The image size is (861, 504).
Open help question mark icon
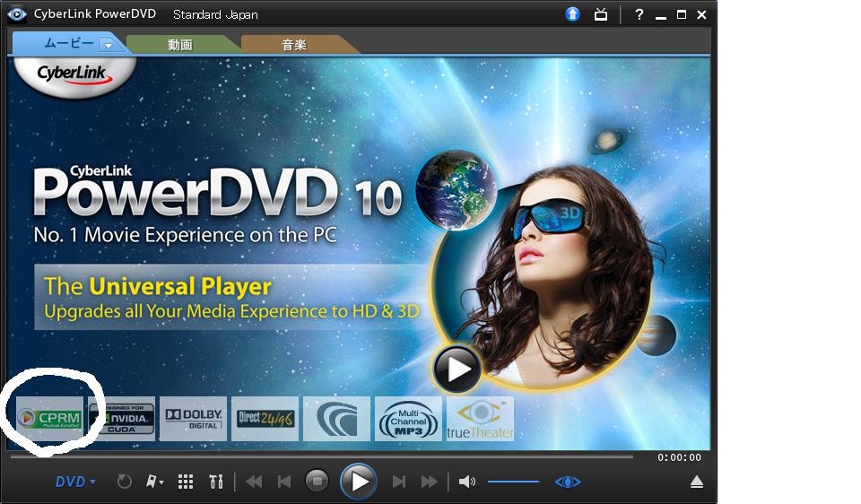pos(639,14)
